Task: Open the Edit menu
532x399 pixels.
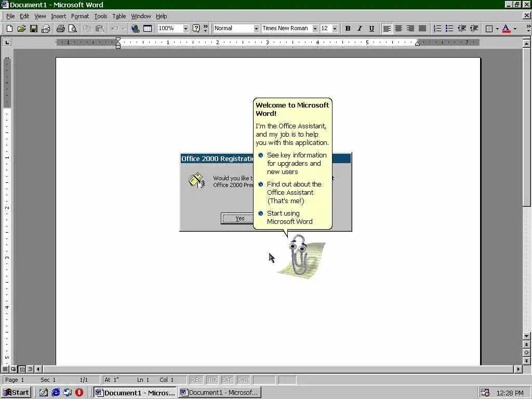Action: (24, 16)
